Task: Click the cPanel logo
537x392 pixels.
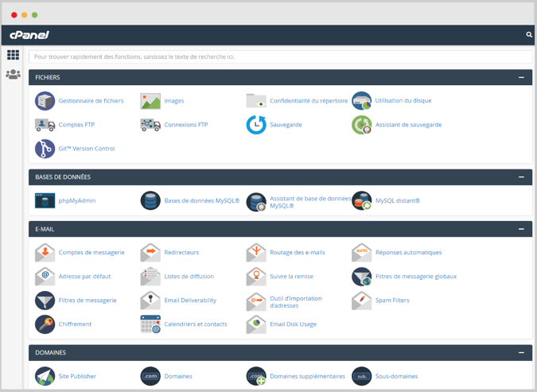Action: tap(29, 35)
